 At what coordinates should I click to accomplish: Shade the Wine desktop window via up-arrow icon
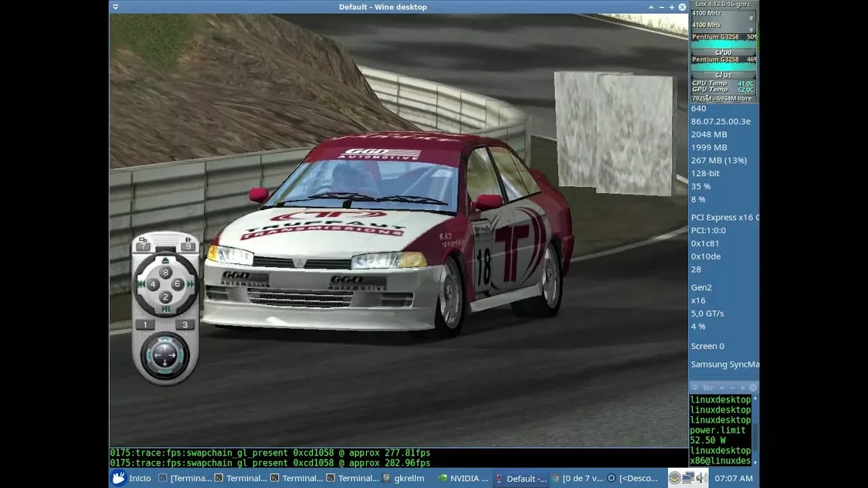click(652, 7)
